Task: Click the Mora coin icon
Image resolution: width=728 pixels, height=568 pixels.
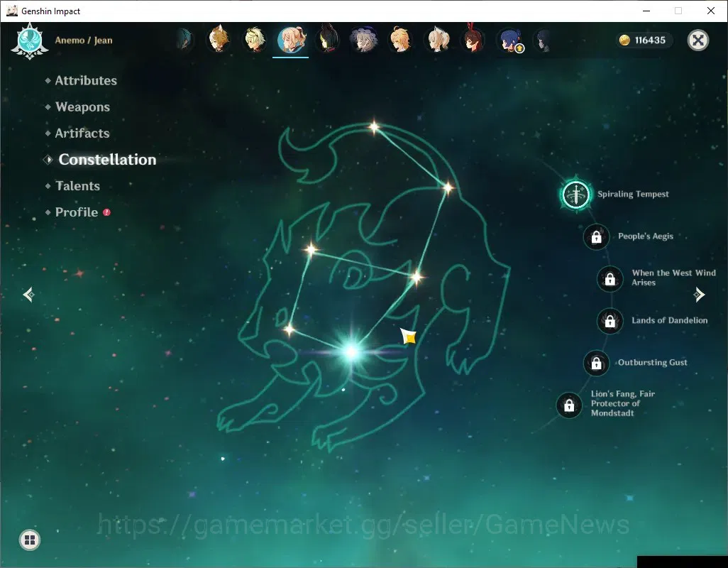Action: tap(624, 40)
